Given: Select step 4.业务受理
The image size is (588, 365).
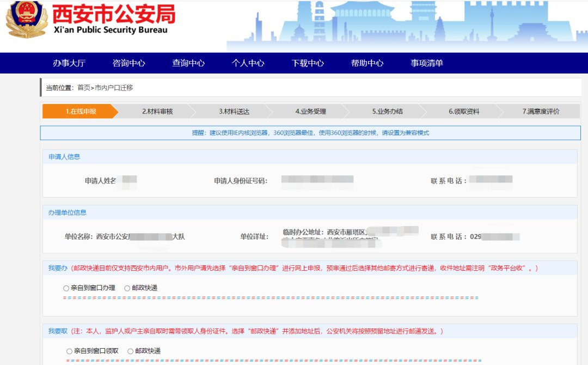Looking at the screenshot, I should (x=311, y=111).
